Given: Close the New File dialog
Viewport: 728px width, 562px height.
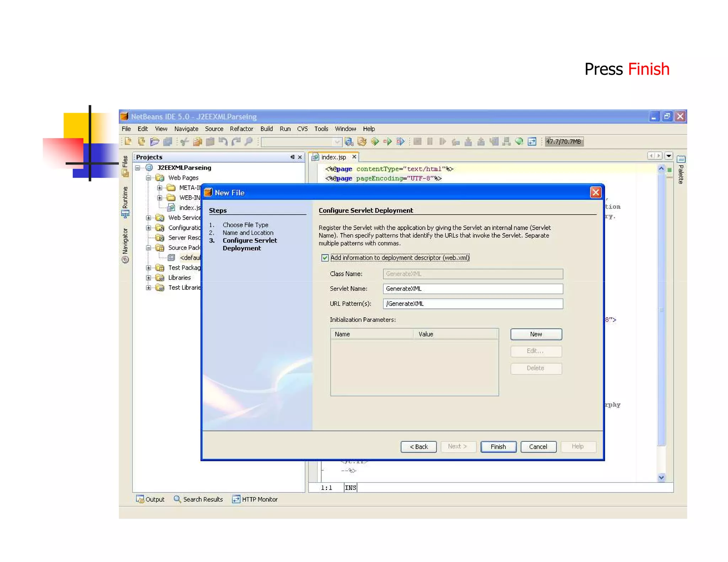Looking at the screenshot, I should click(595, 193).
